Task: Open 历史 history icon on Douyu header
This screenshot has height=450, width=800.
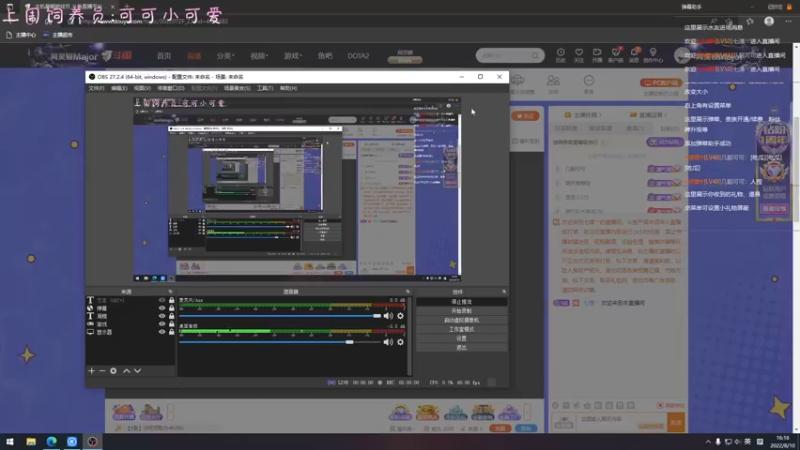Action: click(560, 55)
